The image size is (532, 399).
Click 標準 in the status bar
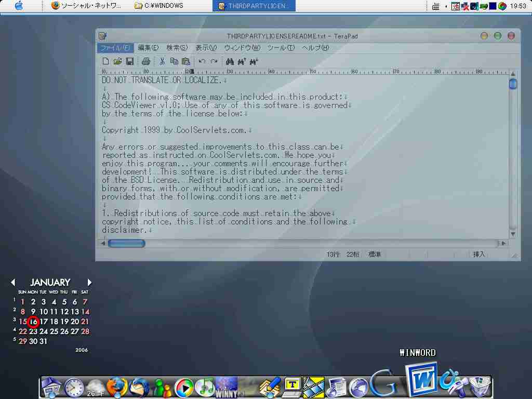click(375, 255)
